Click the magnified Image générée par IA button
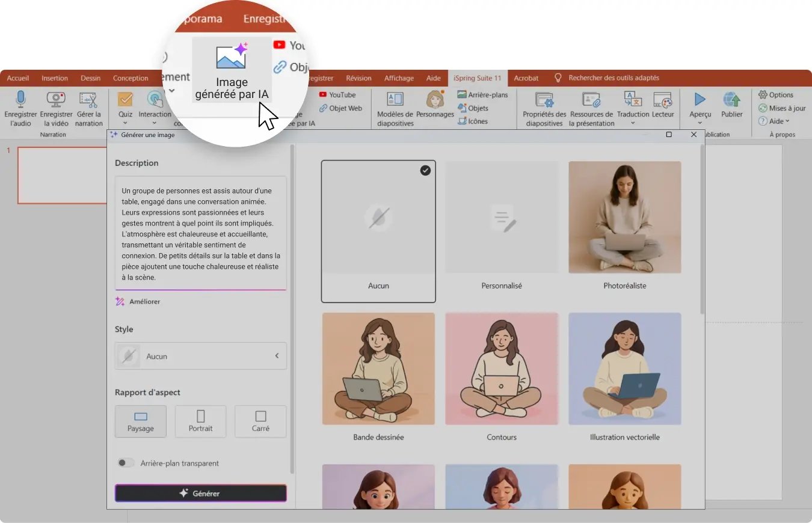The width and height of the screenshot is (812, 523). tap(232, 70)
